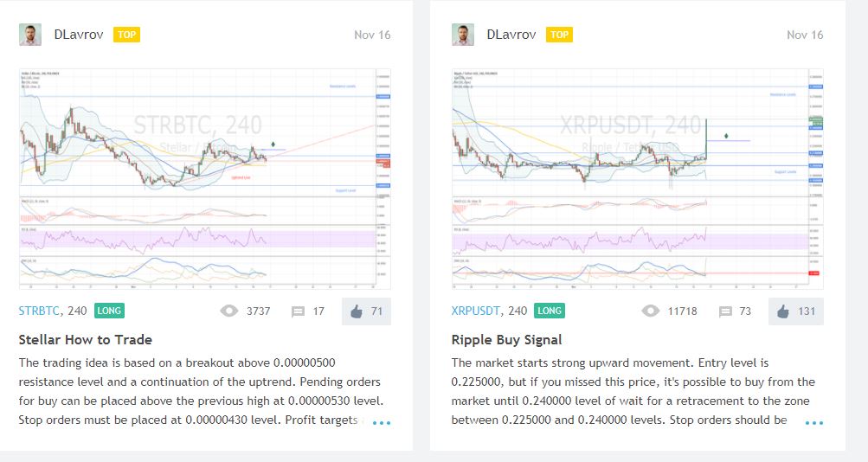Click the 11718 view count
Viewport: 868px width, 462px height.
coord(682,311)
